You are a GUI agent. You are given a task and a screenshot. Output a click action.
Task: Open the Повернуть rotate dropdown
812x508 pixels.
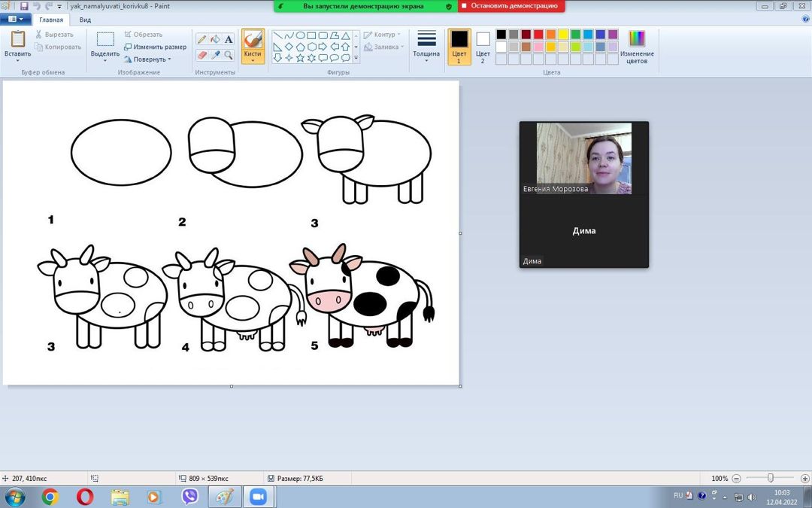click(x=148, y=59)
